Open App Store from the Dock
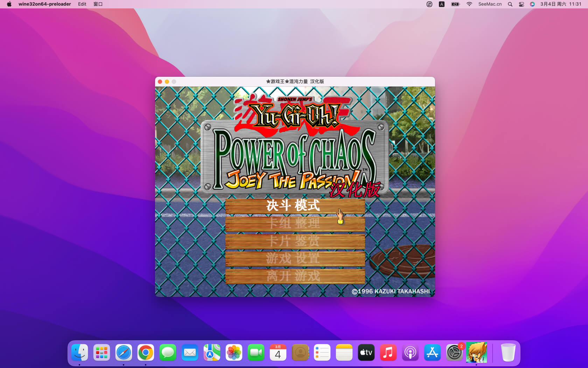 coord(432,352)
